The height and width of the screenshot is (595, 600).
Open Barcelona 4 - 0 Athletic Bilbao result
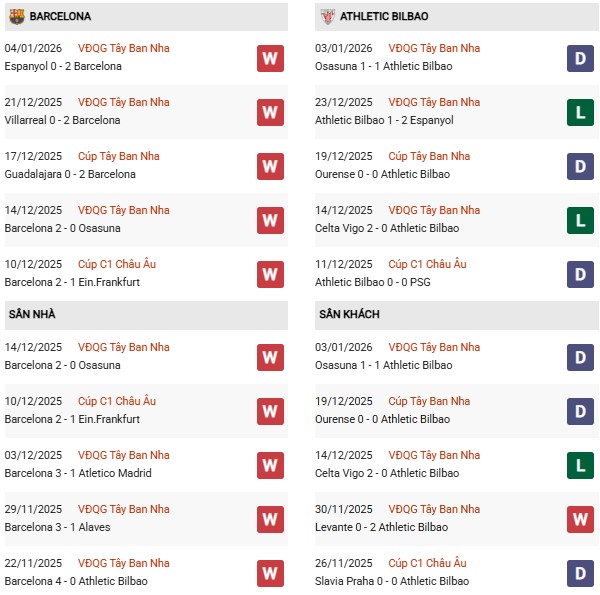(75, 581)
